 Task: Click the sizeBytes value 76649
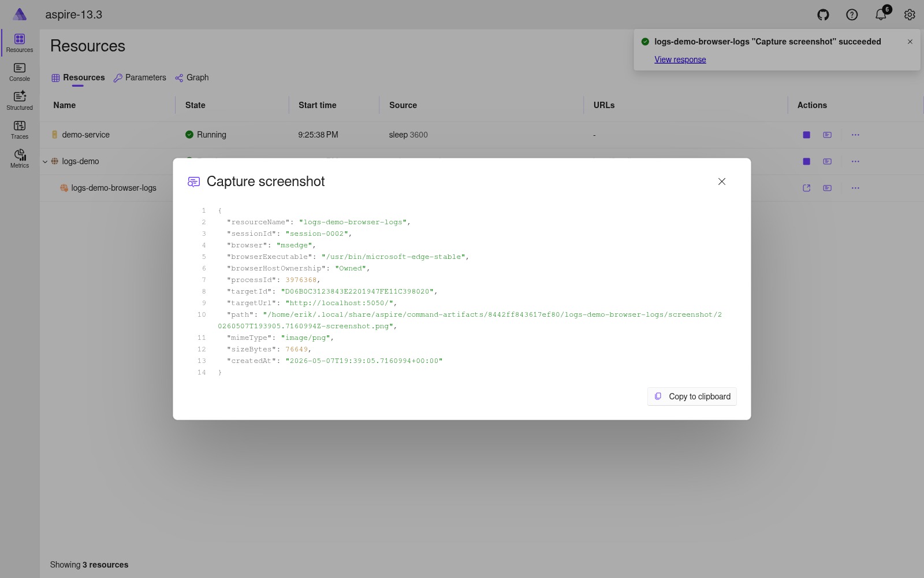(296, 349)
